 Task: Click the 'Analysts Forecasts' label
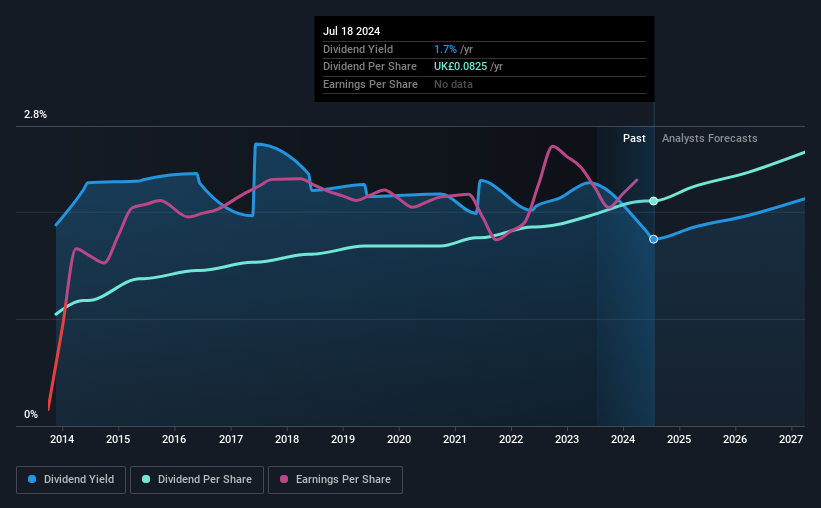709,138
